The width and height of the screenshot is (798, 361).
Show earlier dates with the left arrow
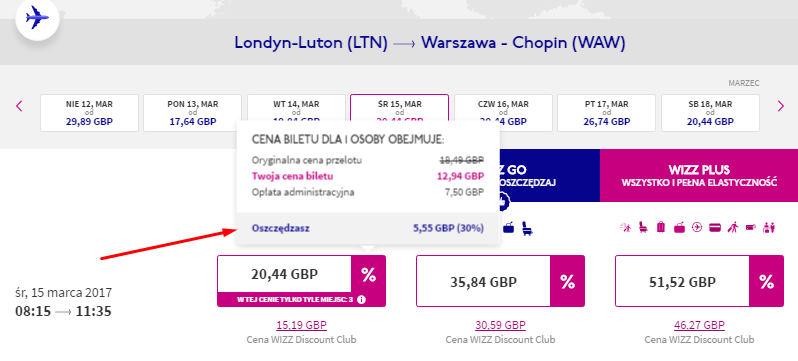(19, 106)
